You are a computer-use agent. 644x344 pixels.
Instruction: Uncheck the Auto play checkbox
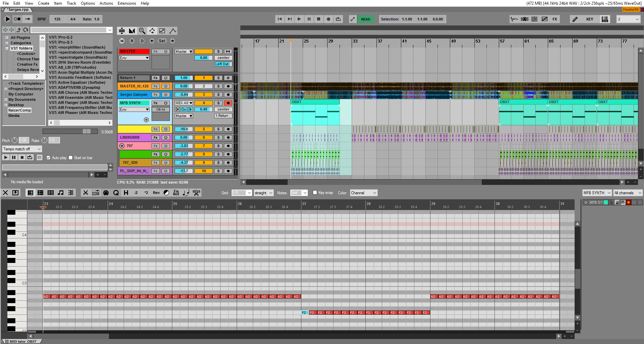(x=49, y=158)
